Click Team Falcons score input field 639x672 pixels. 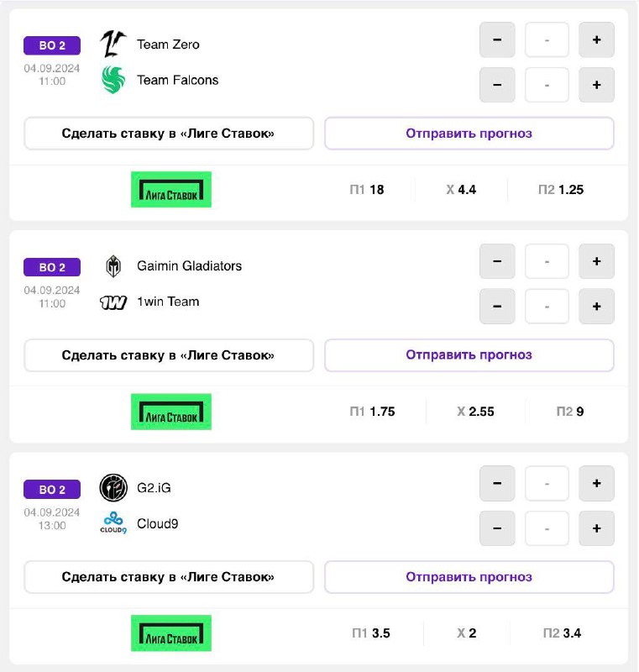(547, 85)
